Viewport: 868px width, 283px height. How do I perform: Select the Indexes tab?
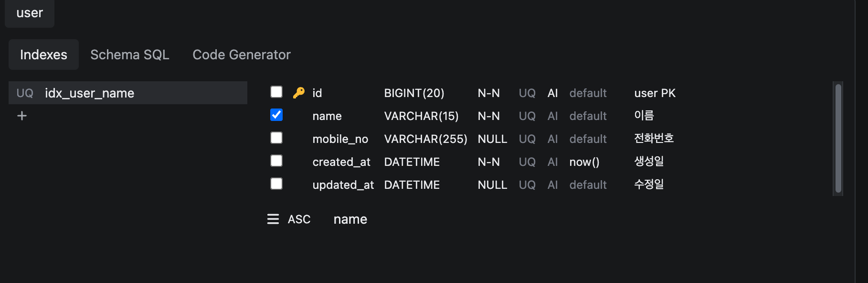[x=43, y=55]
